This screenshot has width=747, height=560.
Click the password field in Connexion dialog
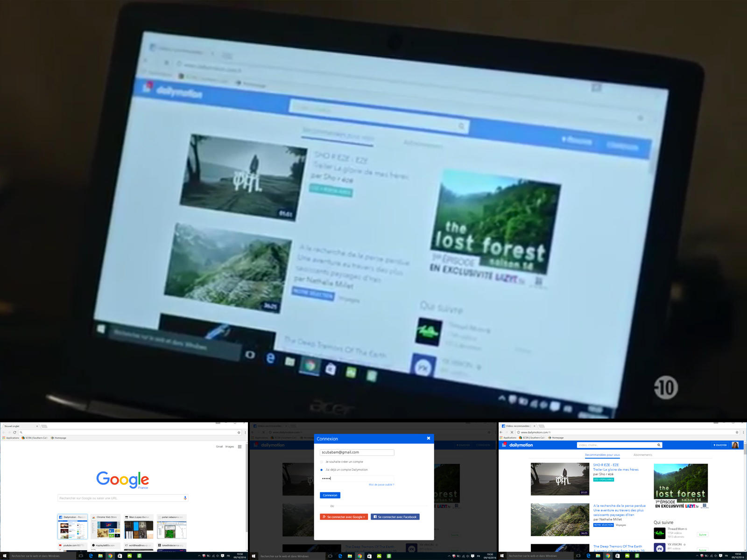357,478
